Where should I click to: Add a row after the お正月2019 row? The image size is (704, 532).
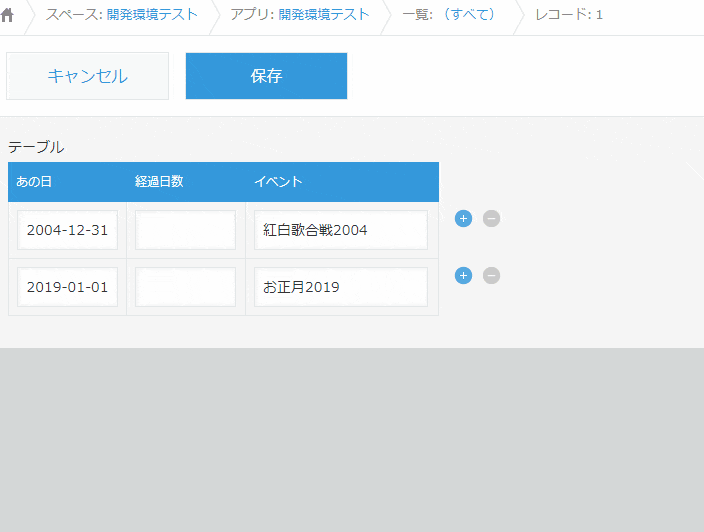pos(463,276)
